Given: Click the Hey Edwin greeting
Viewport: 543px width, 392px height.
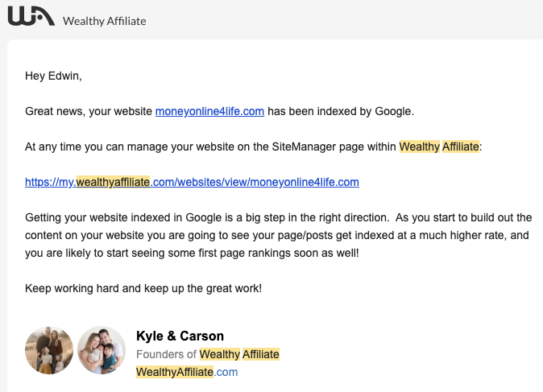Looking at the screenshot, I should [x=53, y=76].
